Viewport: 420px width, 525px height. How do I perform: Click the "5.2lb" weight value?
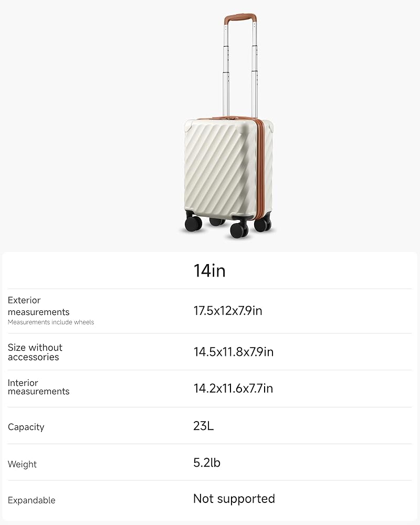coord(207,463)
